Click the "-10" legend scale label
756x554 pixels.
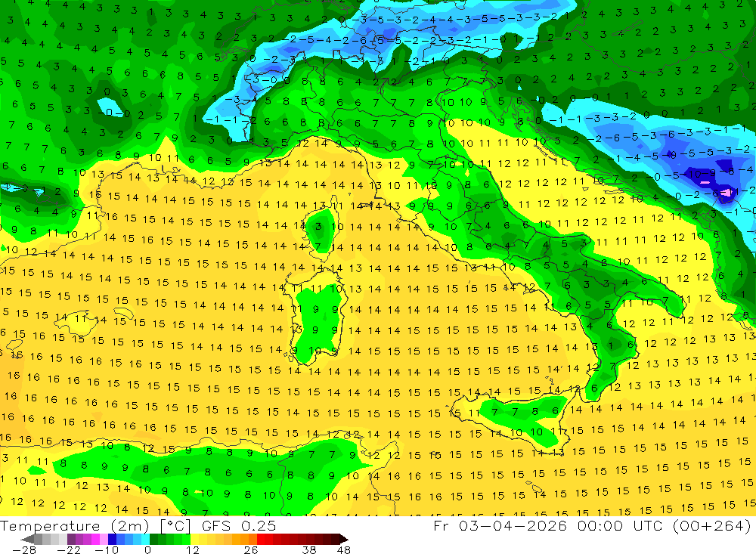pyautogui.click(x=107, y=550)
